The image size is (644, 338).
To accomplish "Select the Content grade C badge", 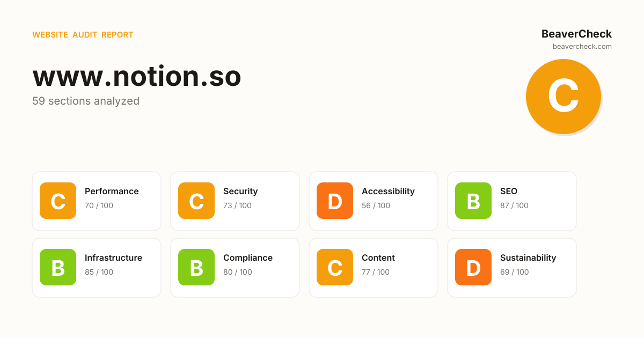I will pyautogui.click(x=335, y=267).
